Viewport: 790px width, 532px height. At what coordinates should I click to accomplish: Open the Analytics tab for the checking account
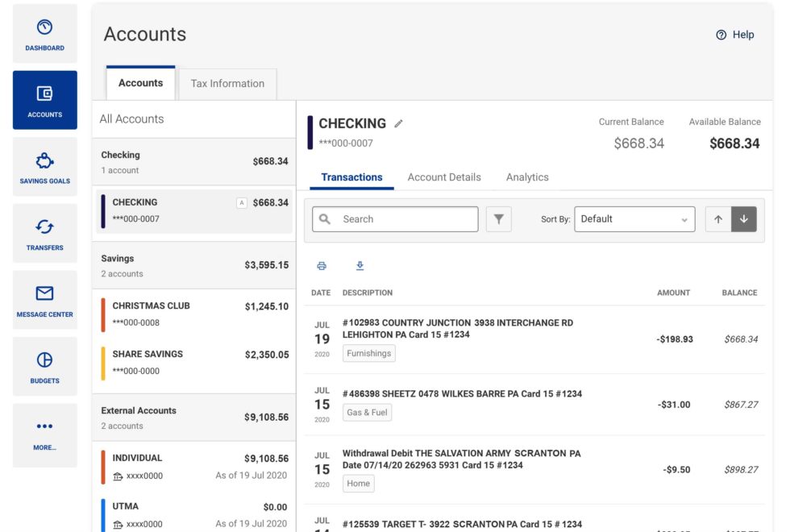tap(527, 177)
